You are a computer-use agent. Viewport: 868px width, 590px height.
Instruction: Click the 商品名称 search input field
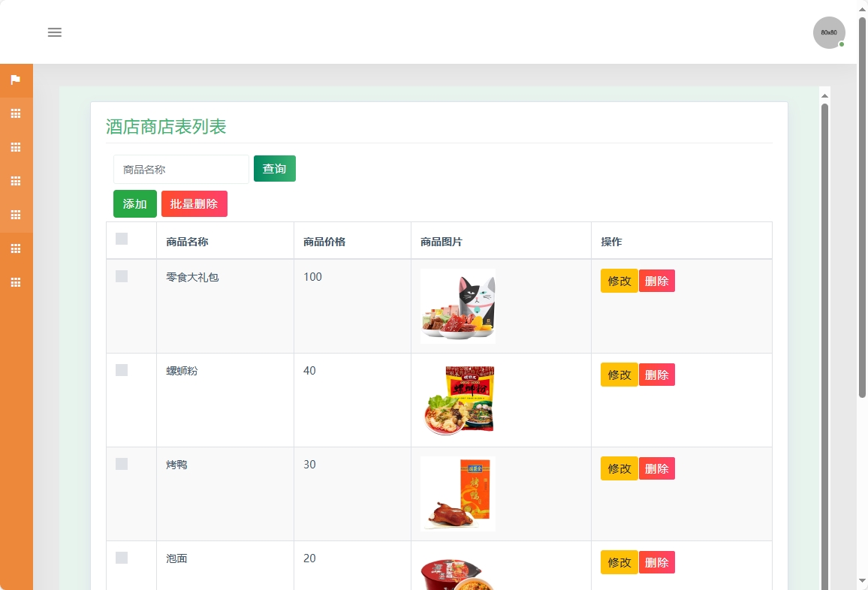(x=180, y=169)
